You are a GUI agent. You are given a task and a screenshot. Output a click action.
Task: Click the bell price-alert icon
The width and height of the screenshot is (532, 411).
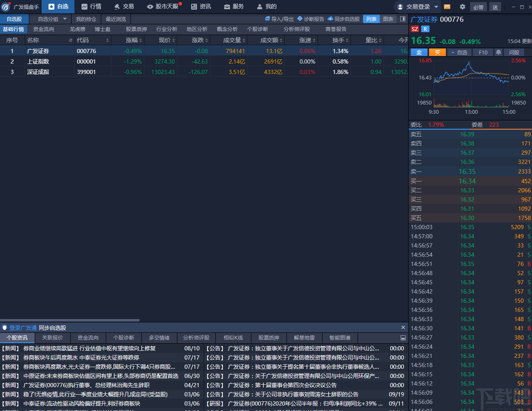pyautogui.click(x=499, y=52)
